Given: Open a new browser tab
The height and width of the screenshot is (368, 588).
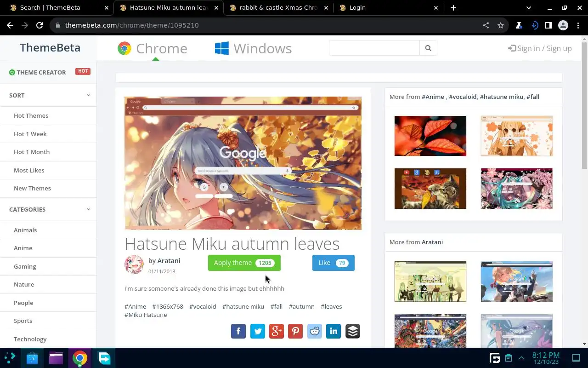Looking at the screenshot, I should click(453, 8).
